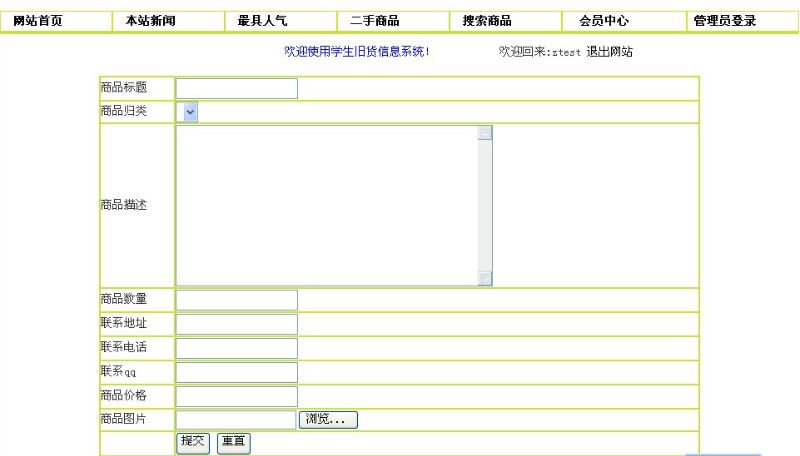
Task: Click the 商品描述 label
Action: coord(124,205)
